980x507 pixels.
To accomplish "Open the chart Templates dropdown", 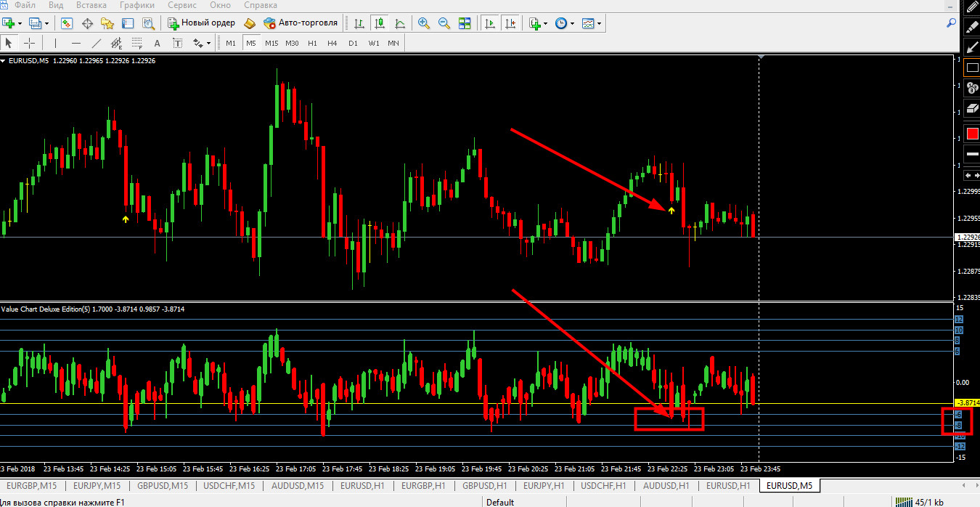I will point(598,23).
